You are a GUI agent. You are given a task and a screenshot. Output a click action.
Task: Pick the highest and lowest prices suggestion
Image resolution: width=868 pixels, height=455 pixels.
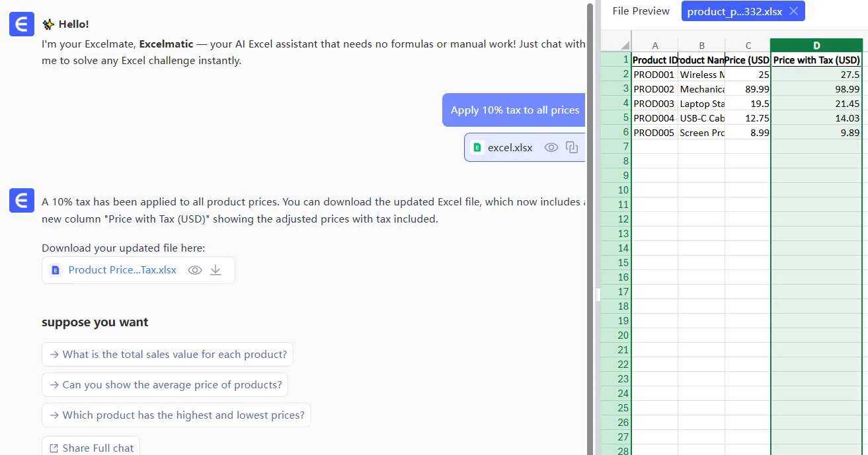pos(176,415)
